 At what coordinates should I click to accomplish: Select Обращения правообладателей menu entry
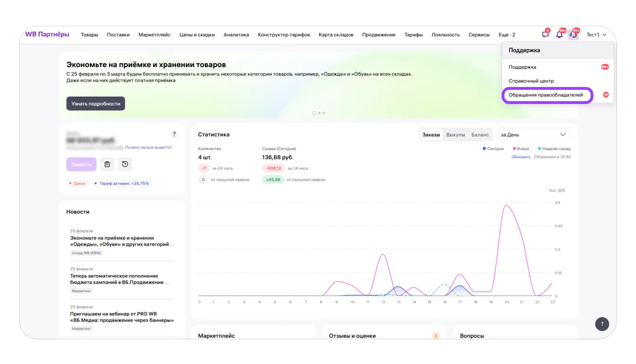point(547,95)
